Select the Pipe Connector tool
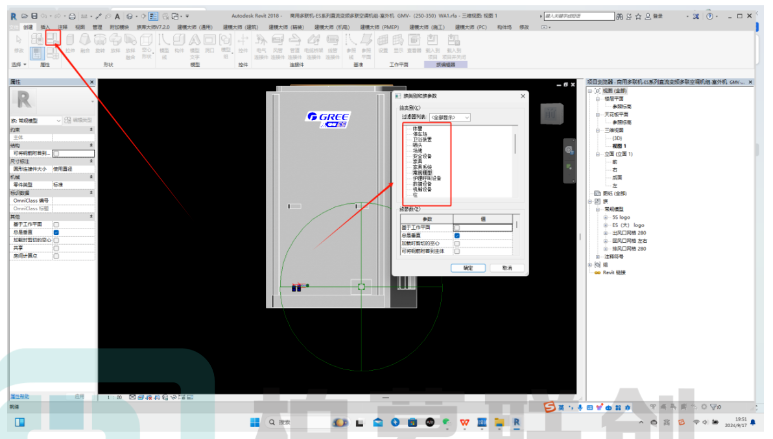 (295, 45)
